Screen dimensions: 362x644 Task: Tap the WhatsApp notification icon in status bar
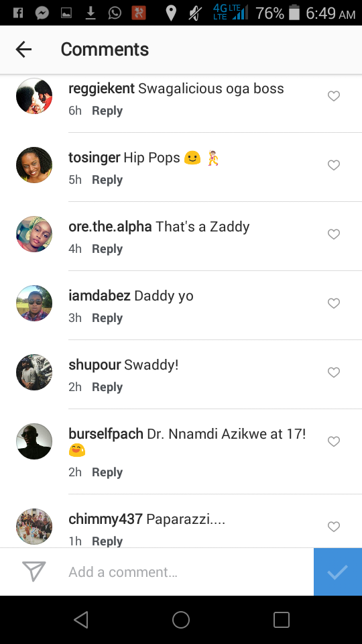coord(115,13)
